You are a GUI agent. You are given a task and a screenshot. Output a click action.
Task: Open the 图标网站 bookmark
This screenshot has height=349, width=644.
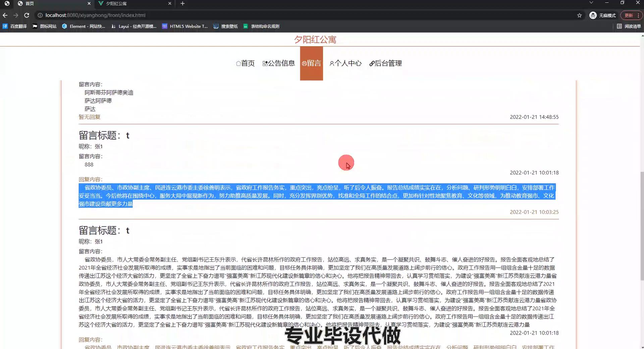coord(44,26)
